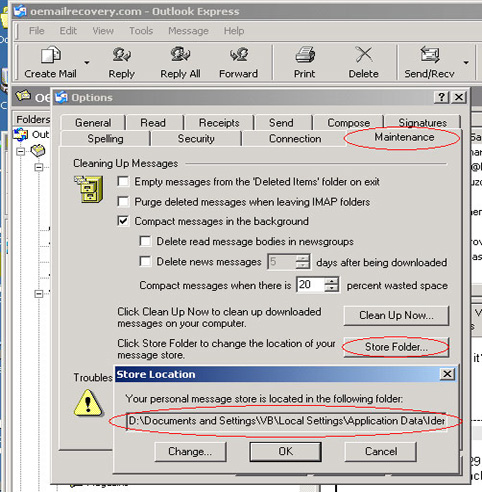Open the Tools menu
The width and height of the screenshot is (482, 492).
(x=141, y=31)
